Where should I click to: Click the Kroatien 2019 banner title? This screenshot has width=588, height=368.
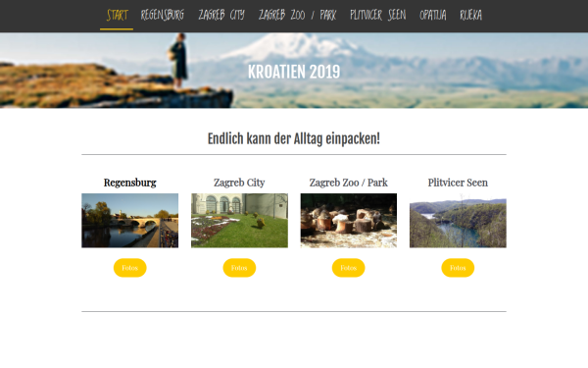pyautogui.click(x=294, y=72)
